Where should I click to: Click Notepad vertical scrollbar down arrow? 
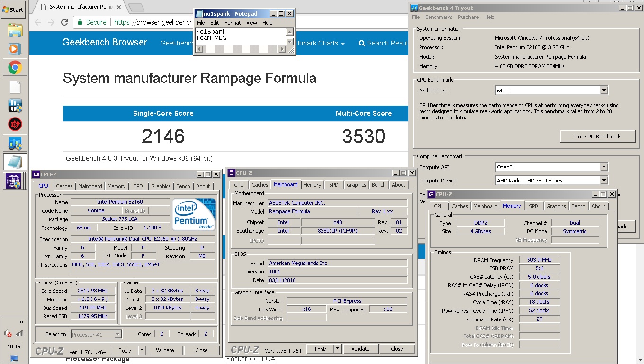(x=290, y=42)
